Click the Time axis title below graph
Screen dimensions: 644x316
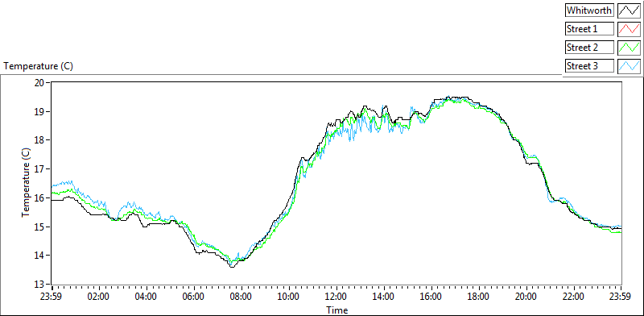click(x=336, y=310)
